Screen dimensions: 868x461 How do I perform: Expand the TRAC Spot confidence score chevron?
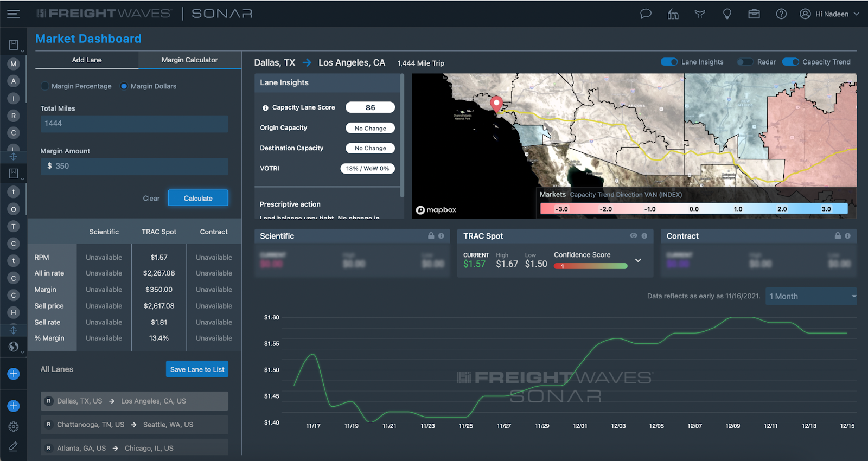click(x=639, y=260)
